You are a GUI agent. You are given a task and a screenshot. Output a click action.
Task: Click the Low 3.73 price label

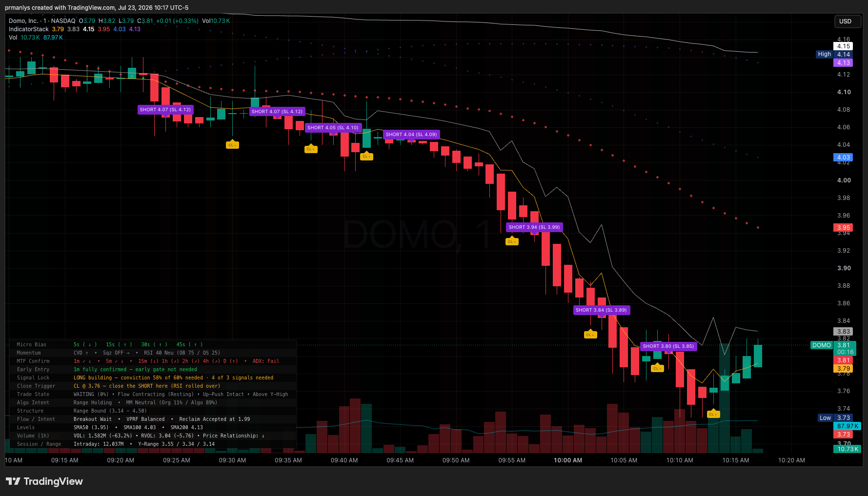(x=835, y=418)
